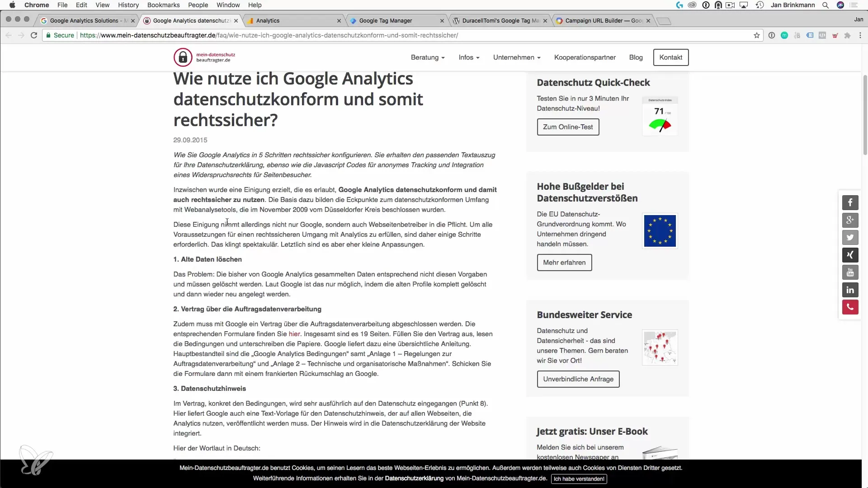The height and width of the screenshot is (488, 868).
Task: Click the Google Plus share icon
Action: coord(850,220)
